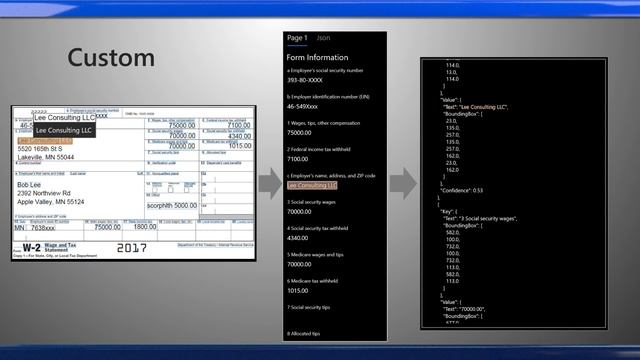The height and width of the screenshot is (360, 640).
Task: Click 2392 Northview Rd address line
Action: [x=44, y=193]
